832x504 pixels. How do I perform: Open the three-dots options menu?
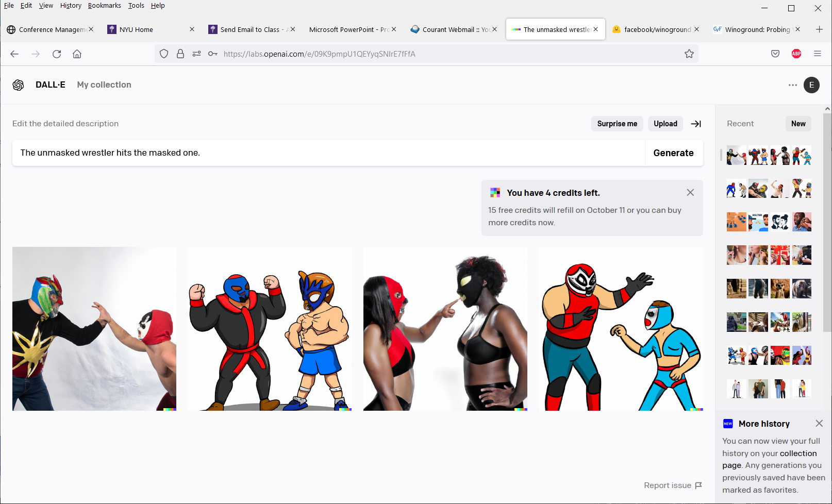792,85
